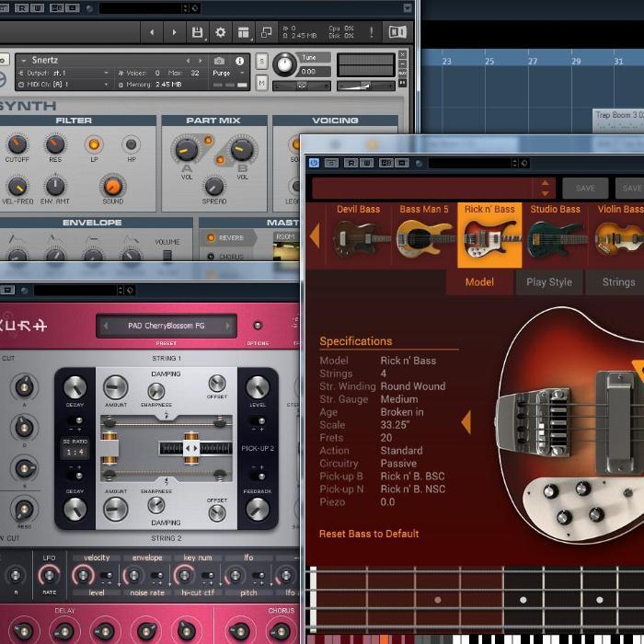The image size is (644, 644).
Task: Open PAD CherryBlossom FG preset menu
Action: pyautogui.click(x=166, y=326)
